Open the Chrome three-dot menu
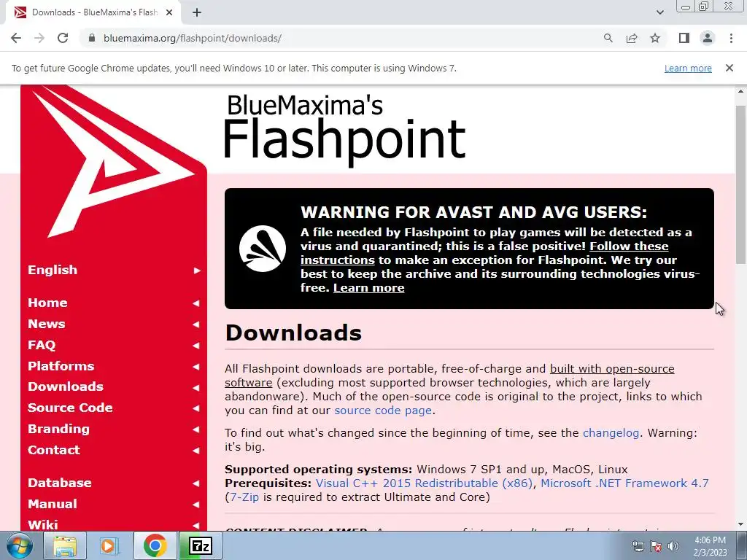Screen dimensions: 747x560 point(731,38)
